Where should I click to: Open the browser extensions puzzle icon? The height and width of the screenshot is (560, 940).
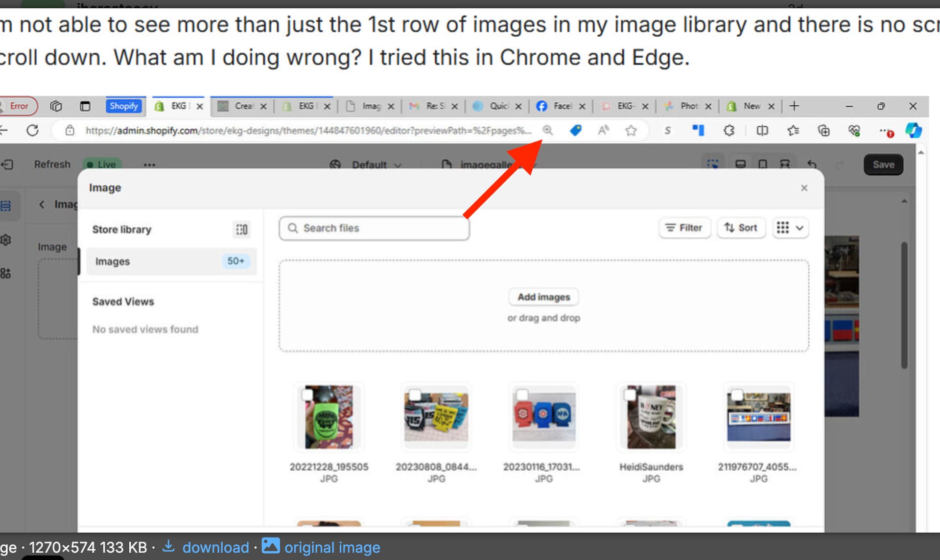pyautogui.click(x=729, y=131)
